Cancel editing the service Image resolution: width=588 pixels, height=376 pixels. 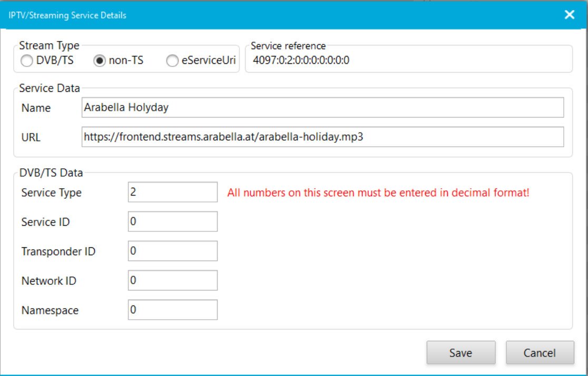tap(540, 353)
